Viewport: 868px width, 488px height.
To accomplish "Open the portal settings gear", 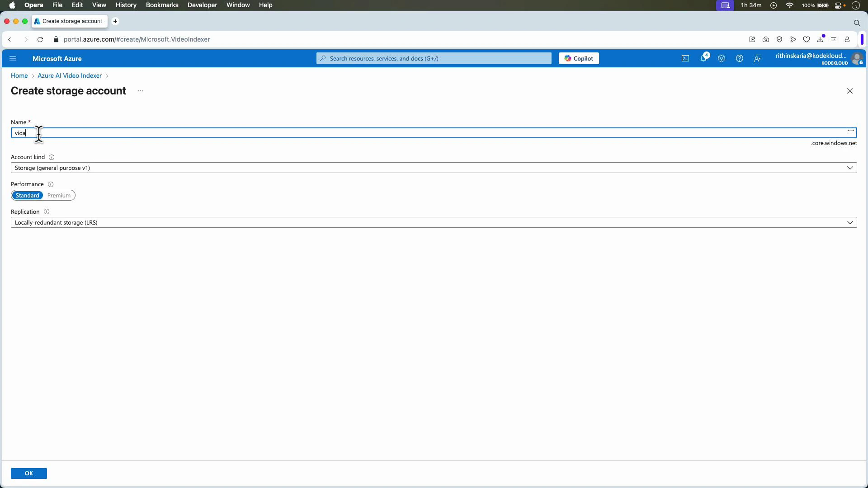I will (721, 58).
